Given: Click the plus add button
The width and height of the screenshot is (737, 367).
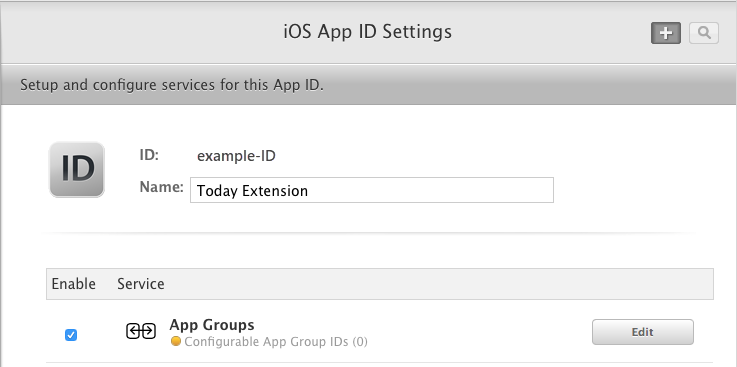Looking at the screenshot, I should tap(666, 33).
